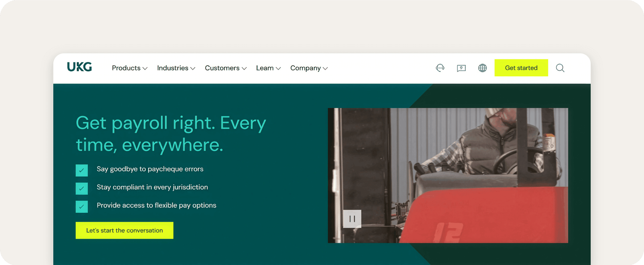Expand the Company dropdown chevron
Screen dimensions: 644x265
(325, 69)
